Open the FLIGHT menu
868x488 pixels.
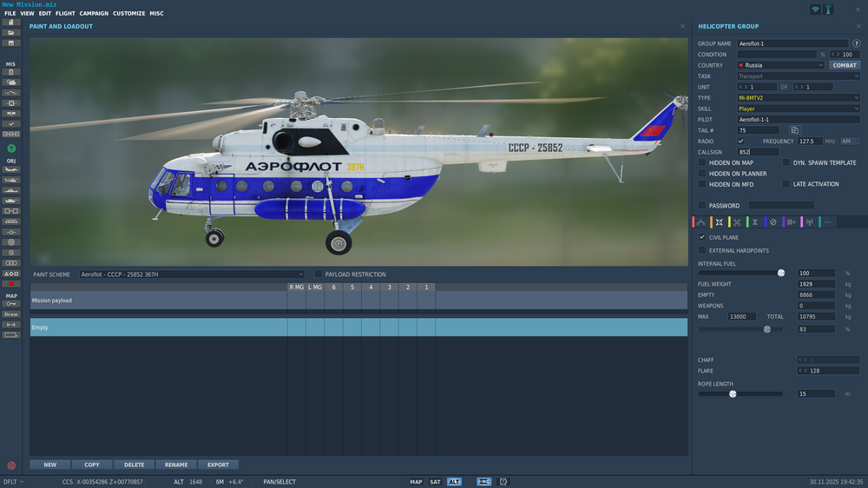click(65, 13)
